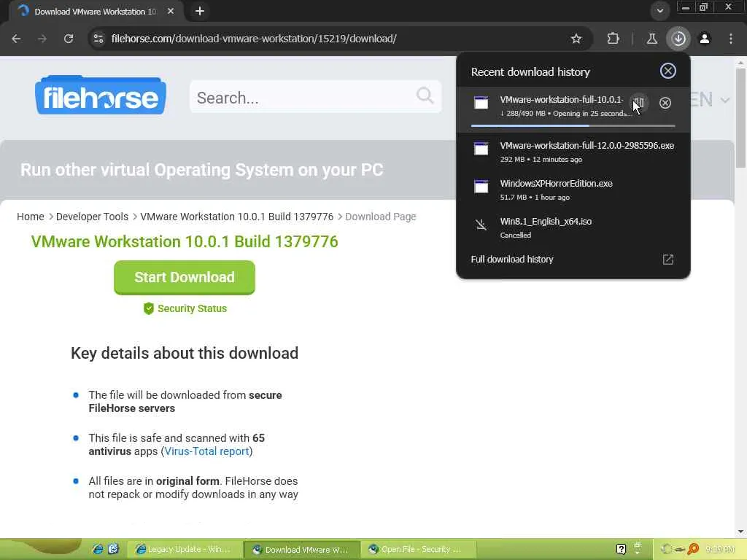Click the download progress bar

pos(573,125)
